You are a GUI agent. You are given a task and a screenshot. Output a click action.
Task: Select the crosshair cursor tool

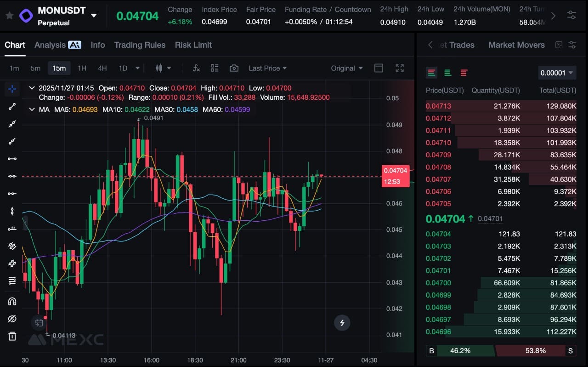click(12, 89)
